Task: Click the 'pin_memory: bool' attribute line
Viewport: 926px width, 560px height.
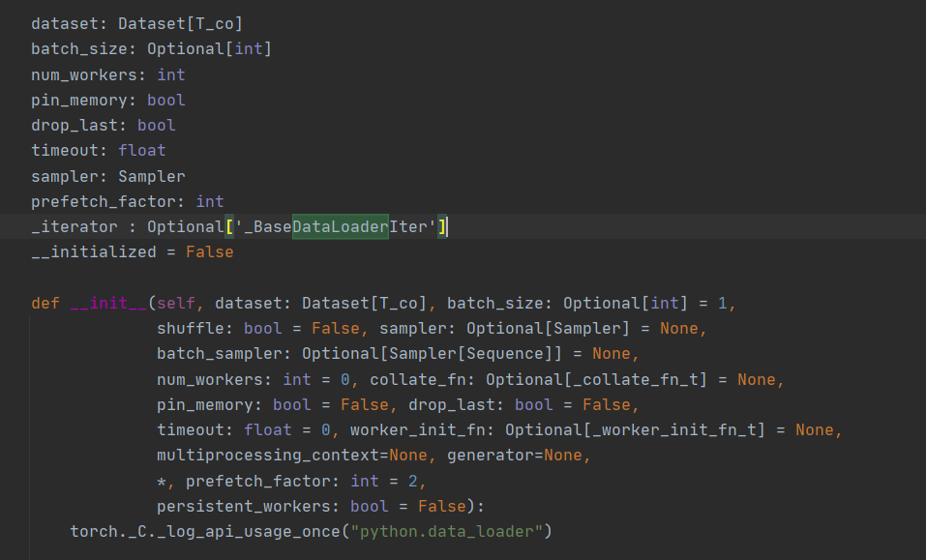Action: (x=108, y=101)
